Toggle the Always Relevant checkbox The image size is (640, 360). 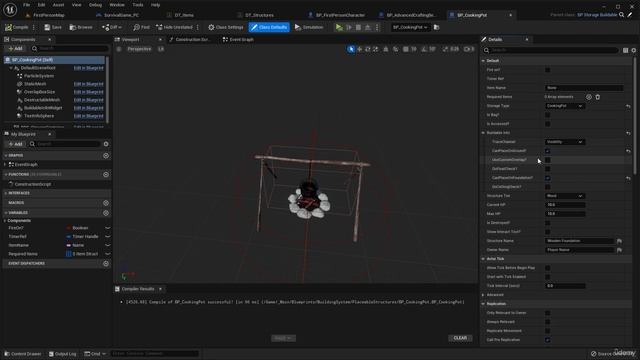[548, 322]
